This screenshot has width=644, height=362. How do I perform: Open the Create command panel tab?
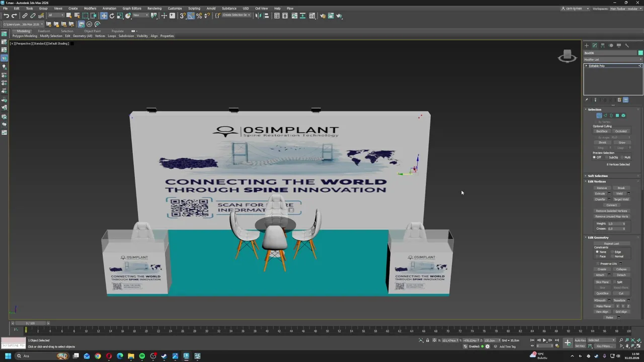[586, 45]
